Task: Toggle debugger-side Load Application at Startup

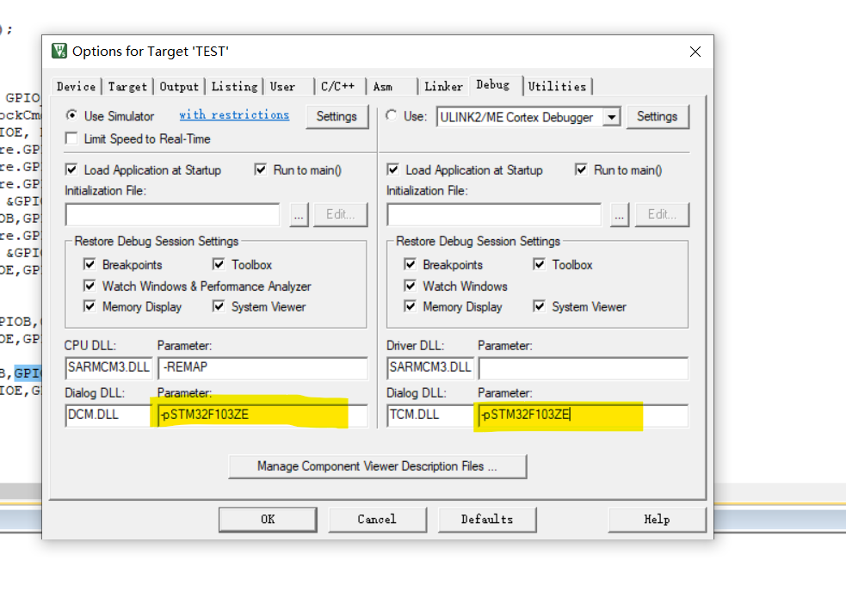Action: tap(392, 169)
